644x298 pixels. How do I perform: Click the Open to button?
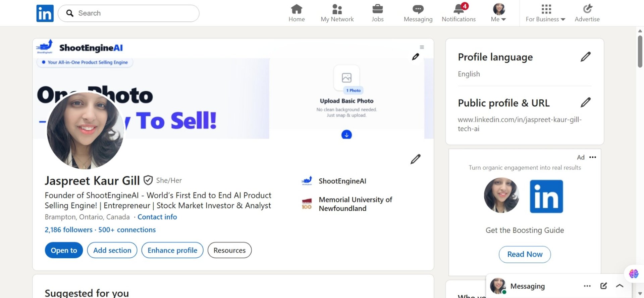(64, 250)
